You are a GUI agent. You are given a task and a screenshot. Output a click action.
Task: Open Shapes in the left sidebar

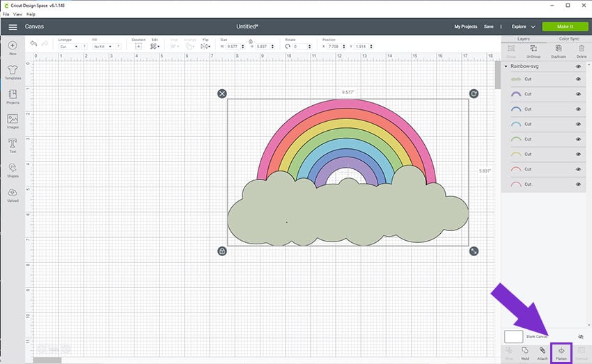tap(13, 170)
